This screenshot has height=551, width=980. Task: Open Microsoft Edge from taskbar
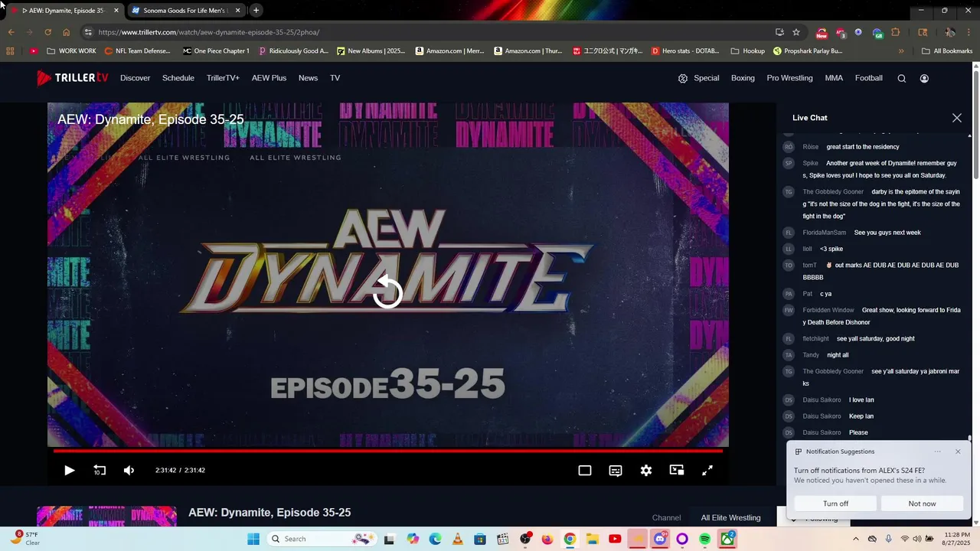coord(435,539)
